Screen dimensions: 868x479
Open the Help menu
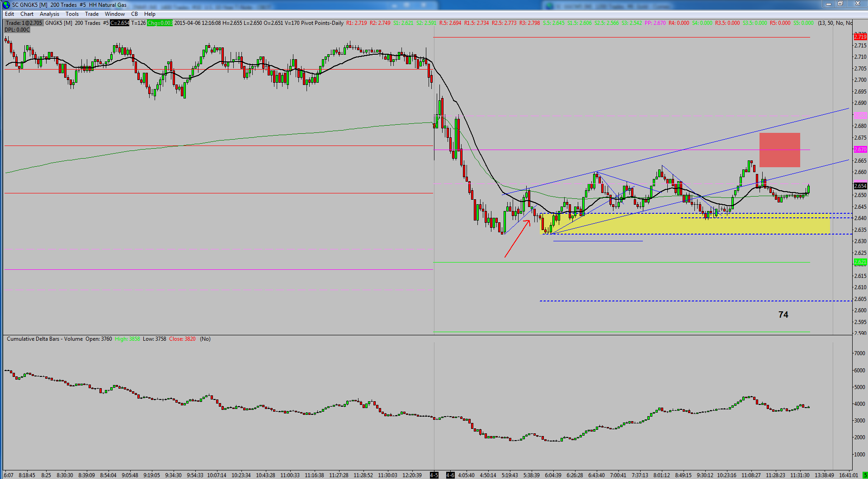pyautogui.click(x=150, y=14)
